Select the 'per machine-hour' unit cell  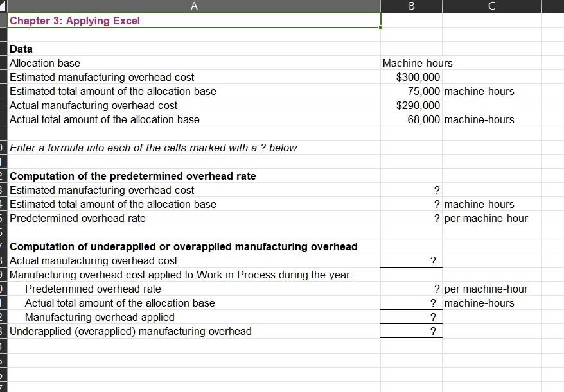pos(491,218)
